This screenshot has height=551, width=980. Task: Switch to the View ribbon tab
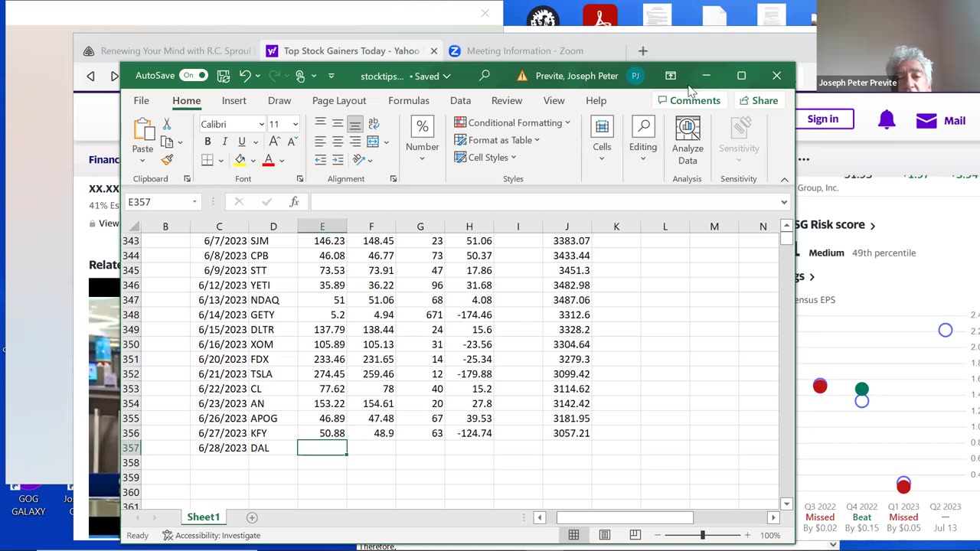(554, 100)
